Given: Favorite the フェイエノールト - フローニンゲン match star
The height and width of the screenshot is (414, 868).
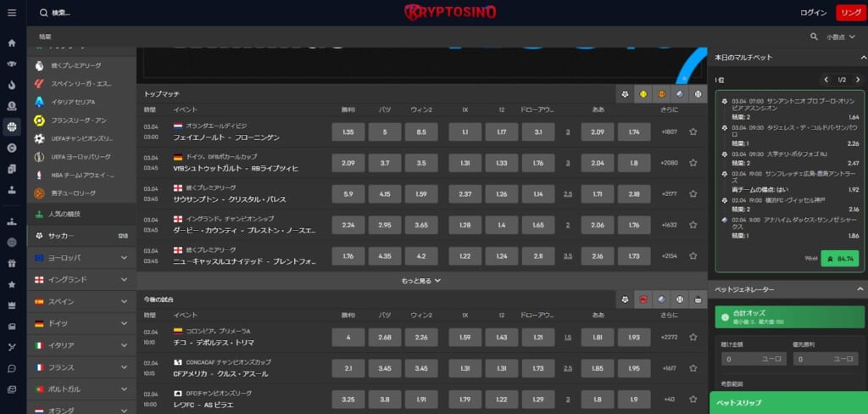Looking at the screenshot, I should click(693, 131).
